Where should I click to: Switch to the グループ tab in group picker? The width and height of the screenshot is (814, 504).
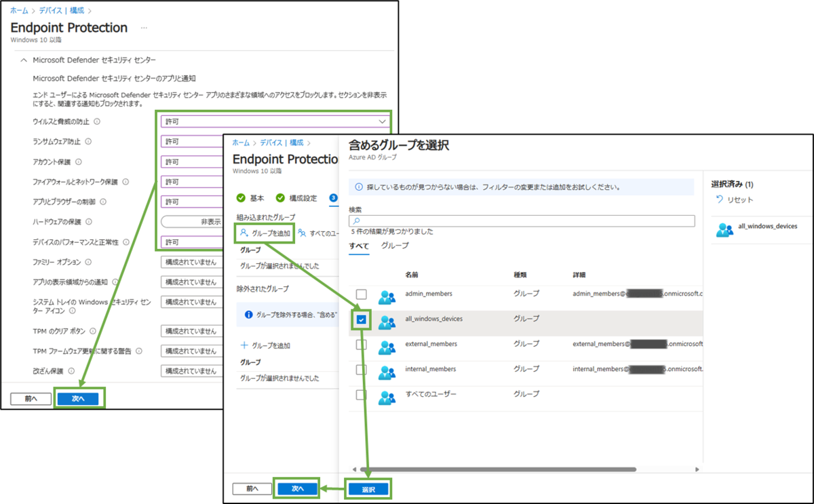[x=395, y=246]
